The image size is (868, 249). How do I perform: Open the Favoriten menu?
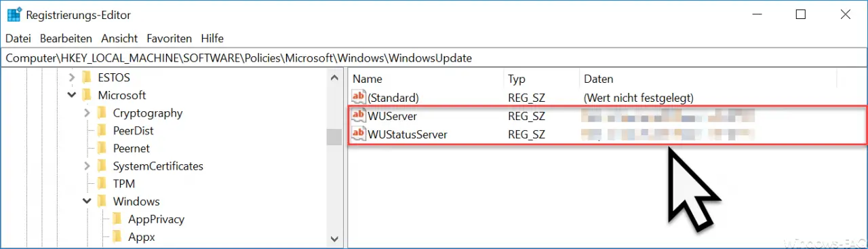[x=170, y=39]
